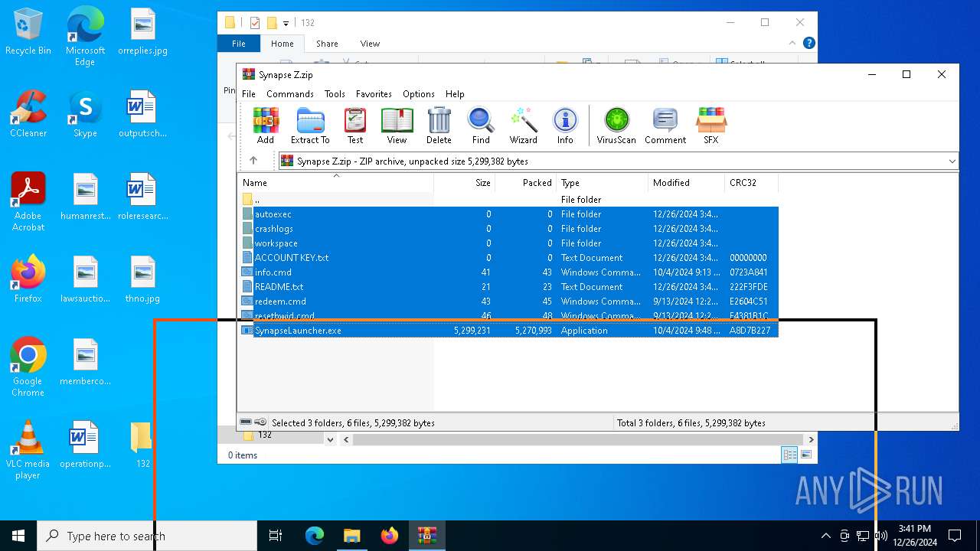The image size is (980, 551).
Task: Click the Test archive icon
Action: (355, 126)
